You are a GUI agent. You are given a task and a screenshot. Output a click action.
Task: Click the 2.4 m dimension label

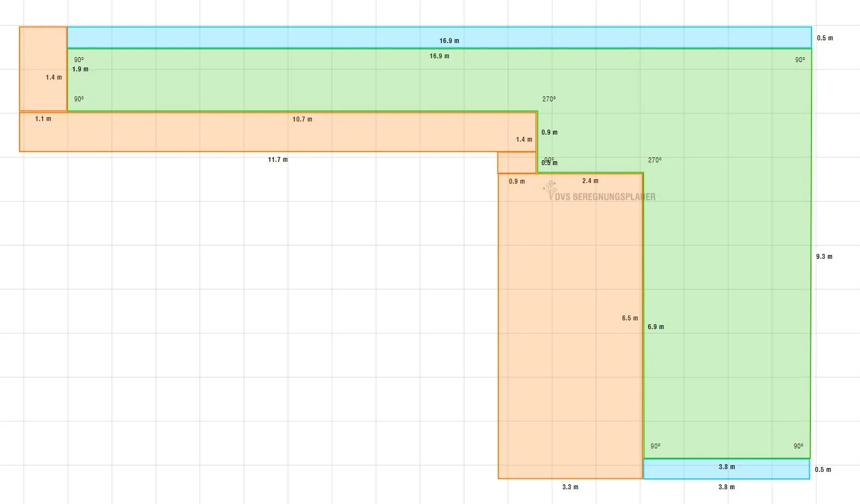point(590,181)
